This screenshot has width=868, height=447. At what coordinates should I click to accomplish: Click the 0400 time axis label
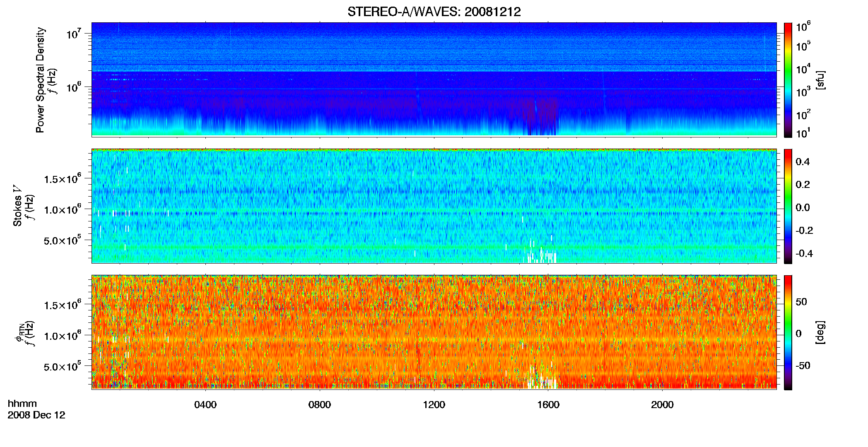205,405
